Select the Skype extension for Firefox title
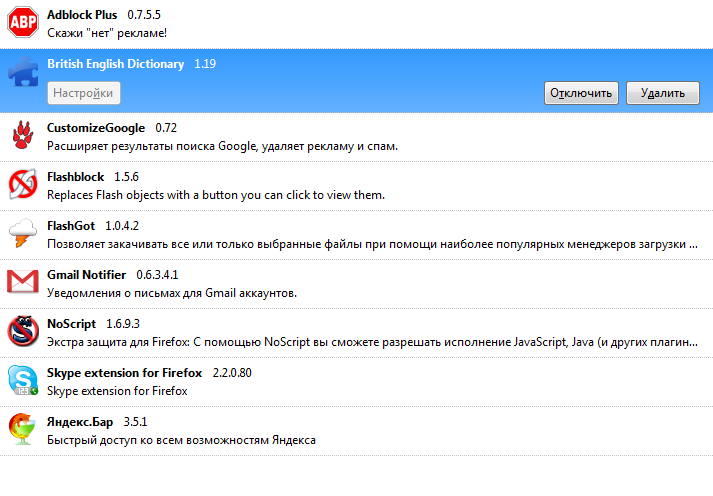Viewport: 713px width, 496px height. [125, 373]
